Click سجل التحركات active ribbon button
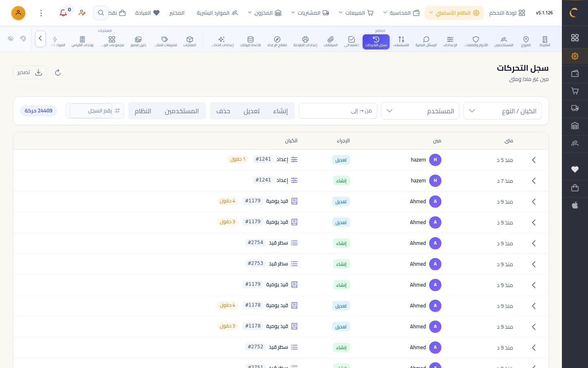 376,42
